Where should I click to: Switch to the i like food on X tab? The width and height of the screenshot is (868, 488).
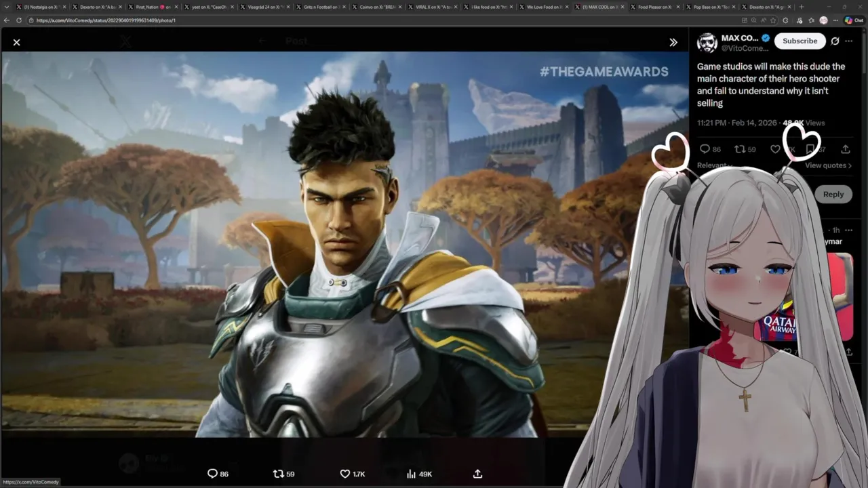click(488, 7)
